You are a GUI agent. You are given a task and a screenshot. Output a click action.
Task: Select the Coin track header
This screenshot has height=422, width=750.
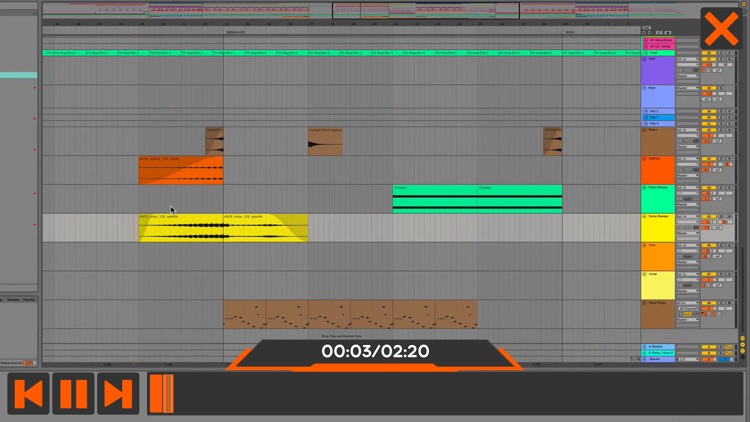658,256
